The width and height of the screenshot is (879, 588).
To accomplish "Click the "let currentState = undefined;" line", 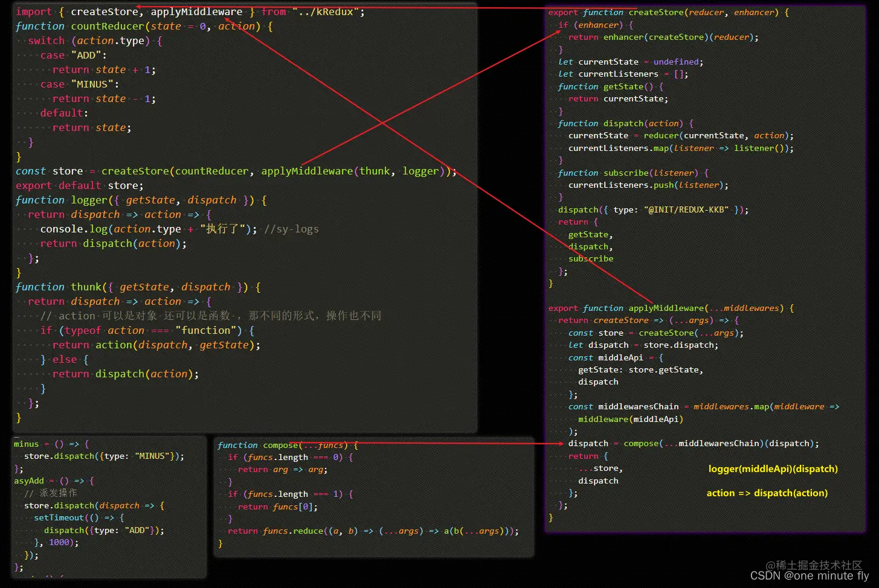I will pyautogui.click(x=631, y=62).
